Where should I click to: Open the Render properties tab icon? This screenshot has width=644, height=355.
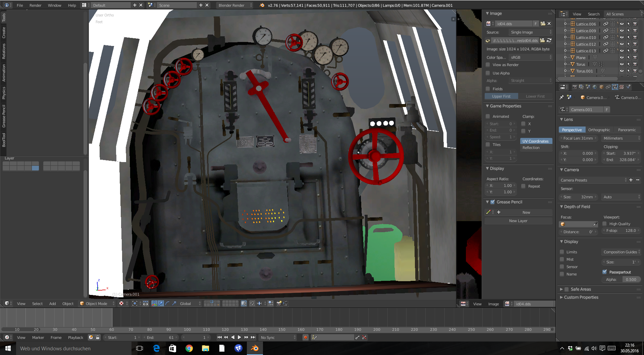[575, 87]
